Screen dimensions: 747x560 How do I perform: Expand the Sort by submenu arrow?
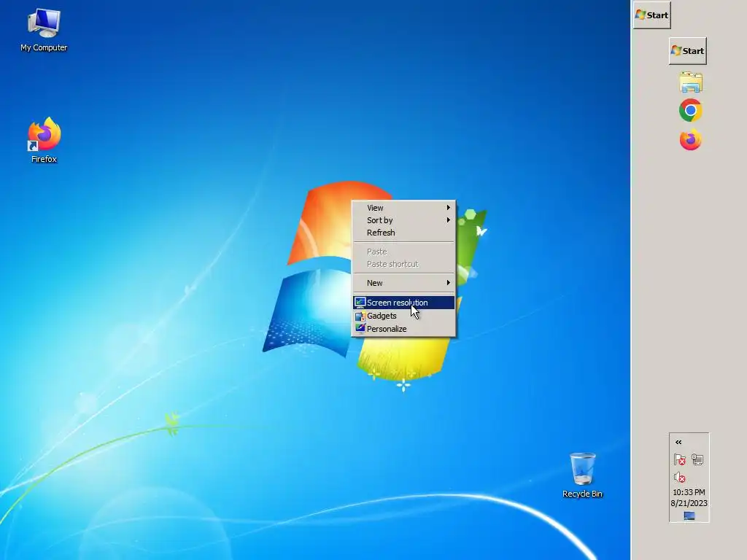pos(449,220)
